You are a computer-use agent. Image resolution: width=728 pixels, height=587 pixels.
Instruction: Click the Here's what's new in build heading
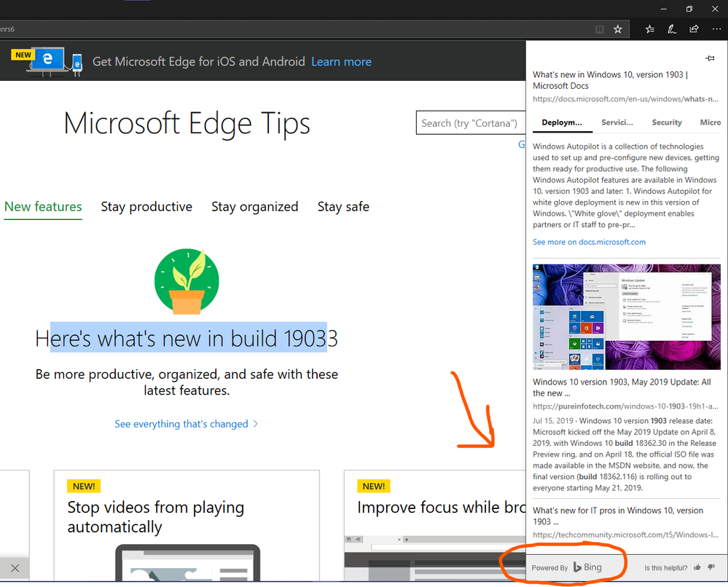(x=187, y=338)
